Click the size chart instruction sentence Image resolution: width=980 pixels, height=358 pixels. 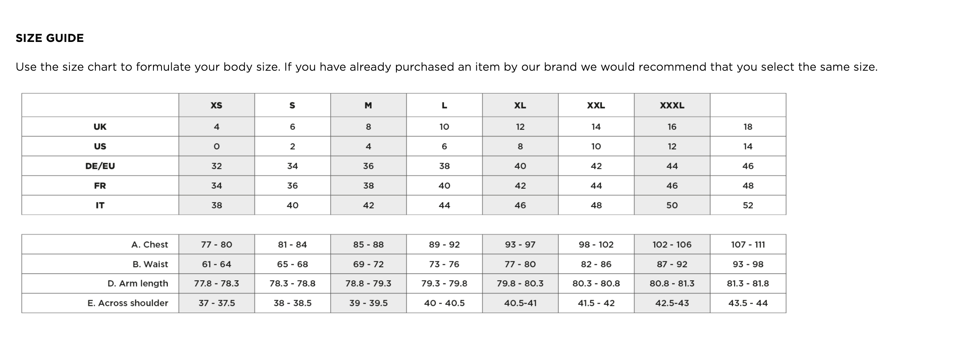tap(447, 67)
